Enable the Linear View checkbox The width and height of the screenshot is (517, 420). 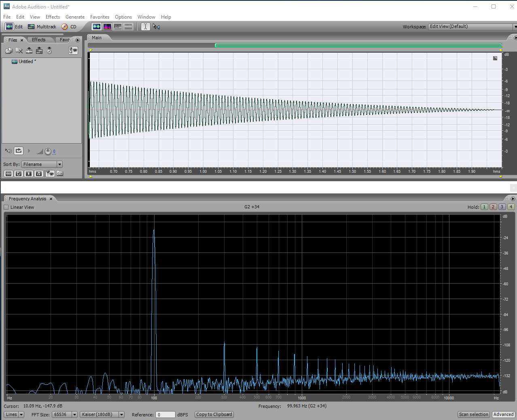coord(6,207)
